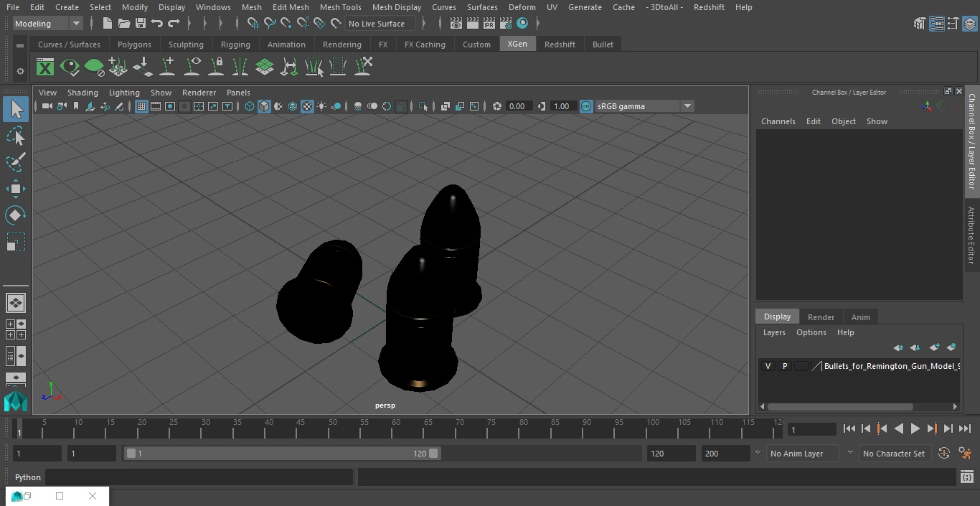Screen dimensions: 980x506
Task: Open the No Character Set dropdown
Action: (894, 454)
